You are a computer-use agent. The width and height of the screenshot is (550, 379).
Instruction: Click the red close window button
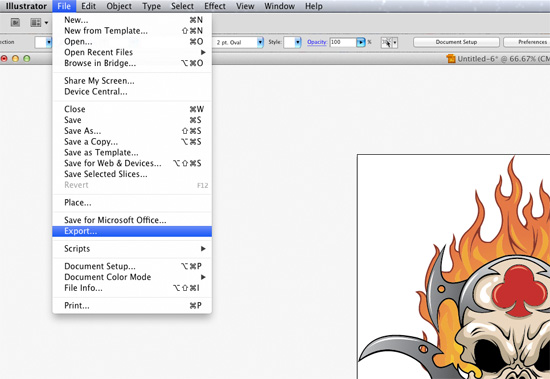(4, 59)
